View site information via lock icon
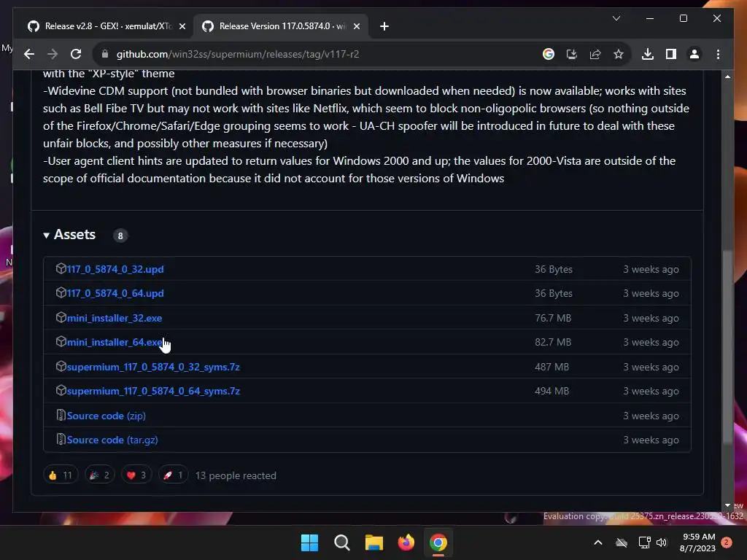747x560 pixels. click(x=105, y=54)
